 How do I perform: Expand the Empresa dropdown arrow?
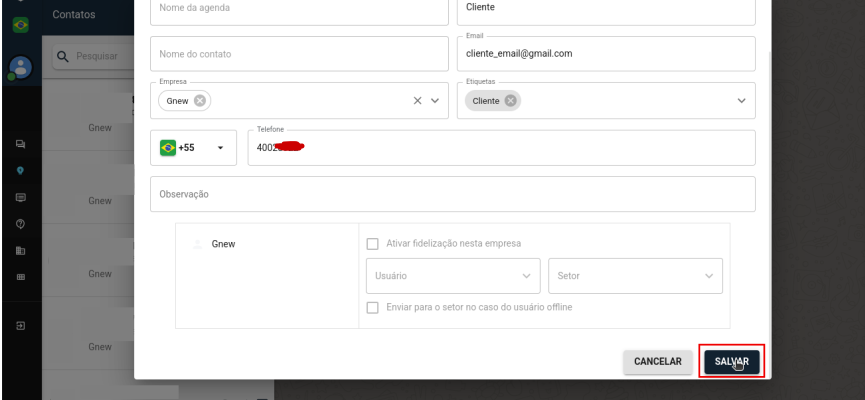pos(435,100)
